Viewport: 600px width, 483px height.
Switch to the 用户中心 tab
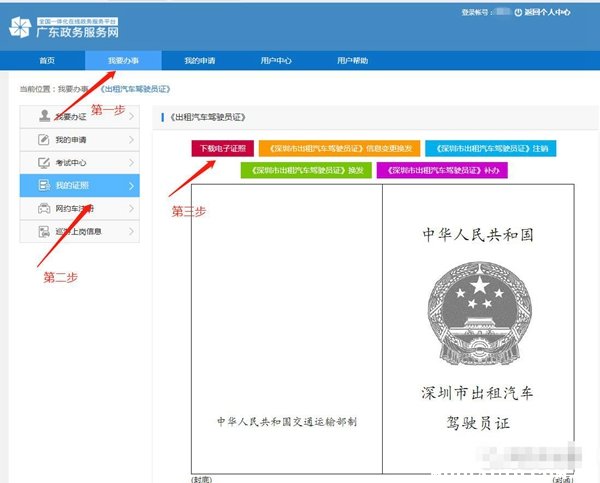click(276, 60)
